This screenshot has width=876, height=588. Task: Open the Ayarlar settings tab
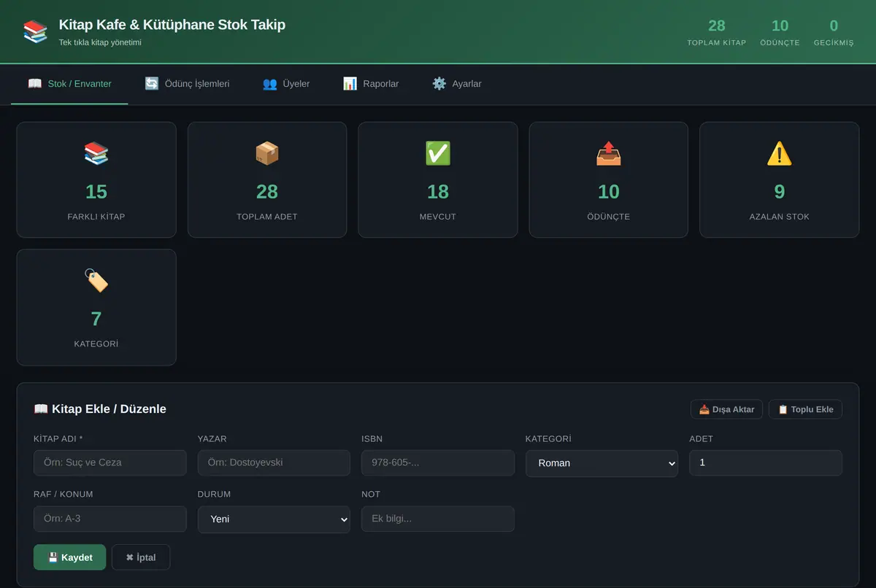[x=457, y=84]
